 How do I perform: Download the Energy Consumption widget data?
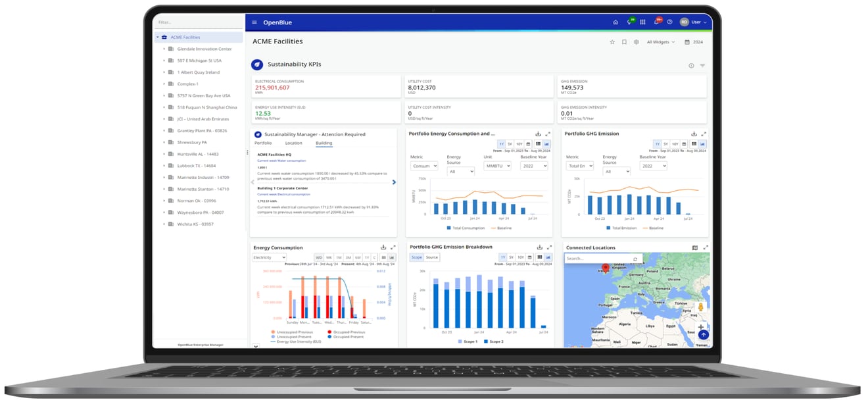click(x=383, y=247)
